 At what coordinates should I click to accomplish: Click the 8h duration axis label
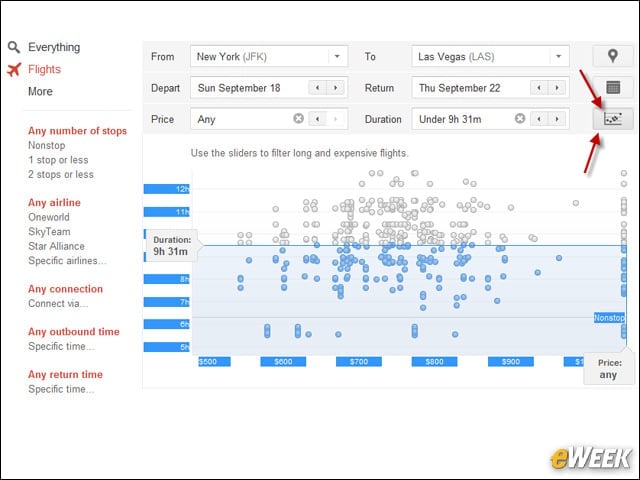[167, 279]
